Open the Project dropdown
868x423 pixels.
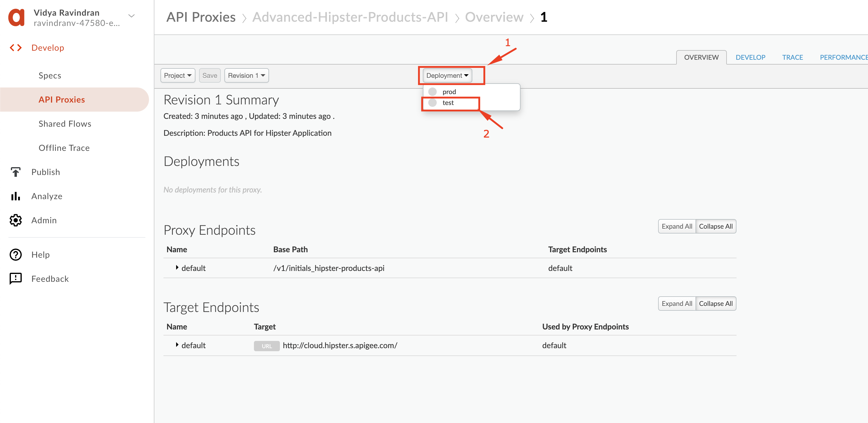178,75
